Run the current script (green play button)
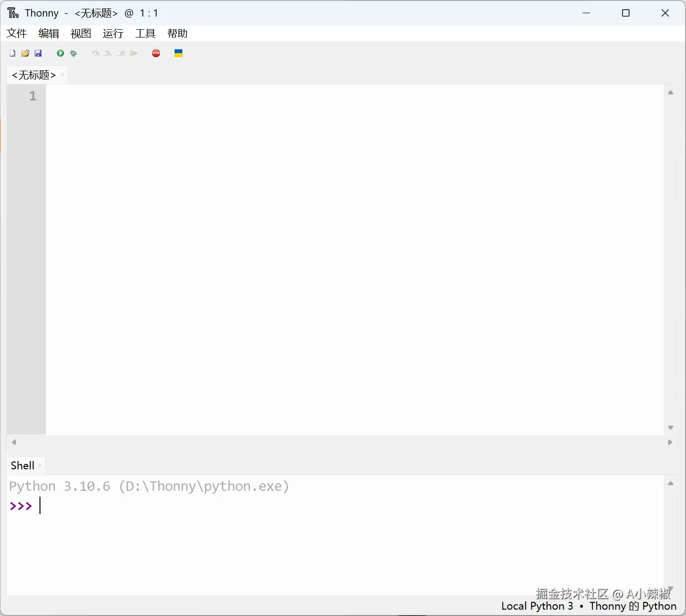The image size is (686, 616). click(x=60, y=53)
